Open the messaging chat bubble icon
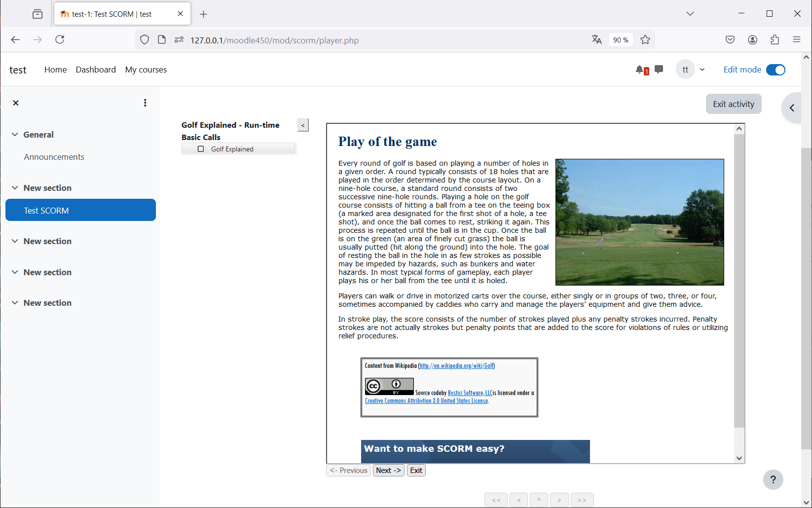Screen dimensions: 812x508 click(659, 70)
